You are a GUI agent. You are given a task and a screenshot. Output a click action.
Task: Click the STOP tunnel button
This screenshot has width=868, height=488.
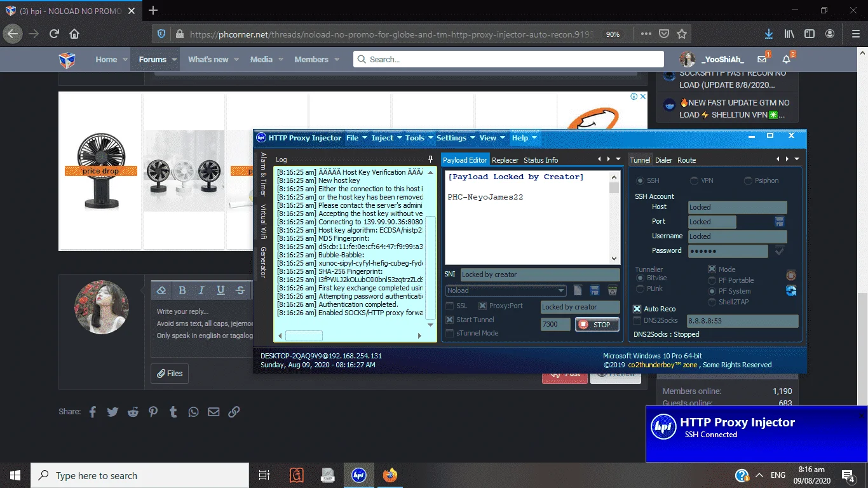coord(596,325)
